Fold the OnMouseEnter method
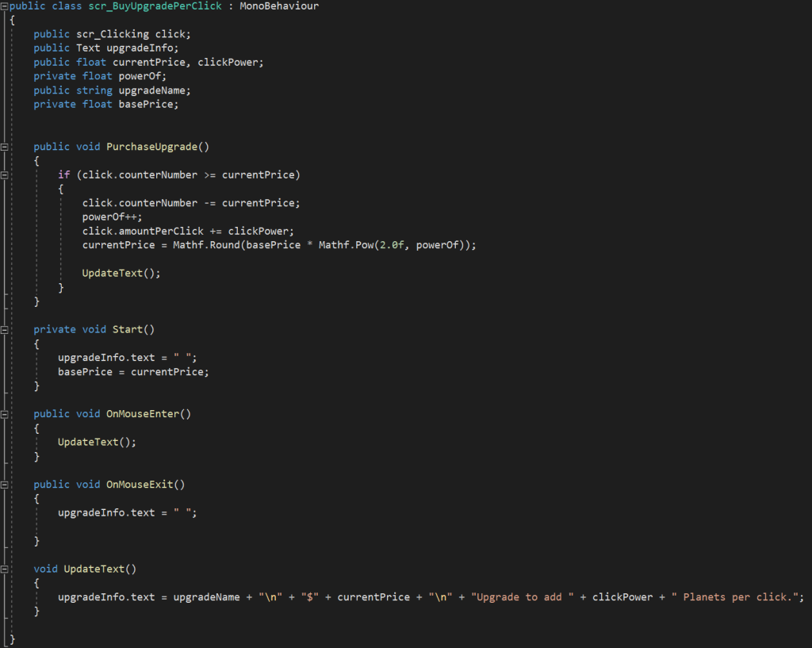The image size is (812, 648). (x=5, y=414)
